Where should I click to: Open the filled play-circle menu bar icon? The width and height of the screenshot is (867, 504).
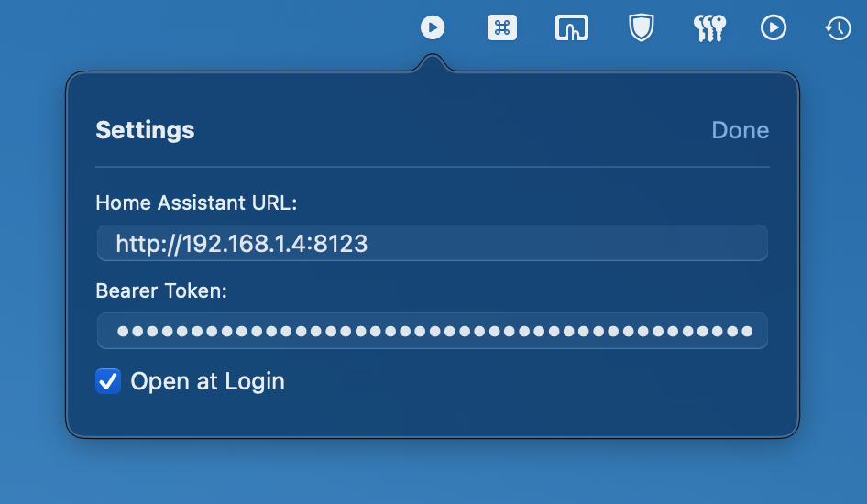(x=433, y=27)
